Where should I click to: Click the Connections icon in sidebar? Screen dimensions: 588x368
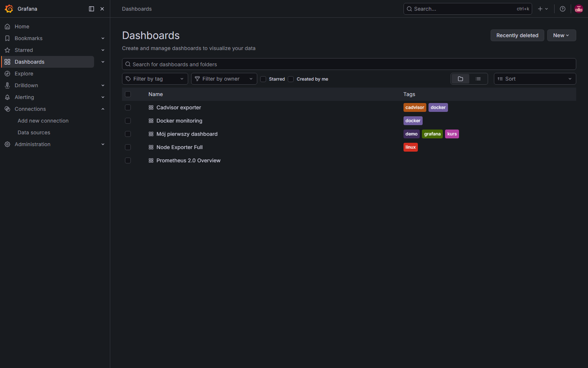coord(7,109)
